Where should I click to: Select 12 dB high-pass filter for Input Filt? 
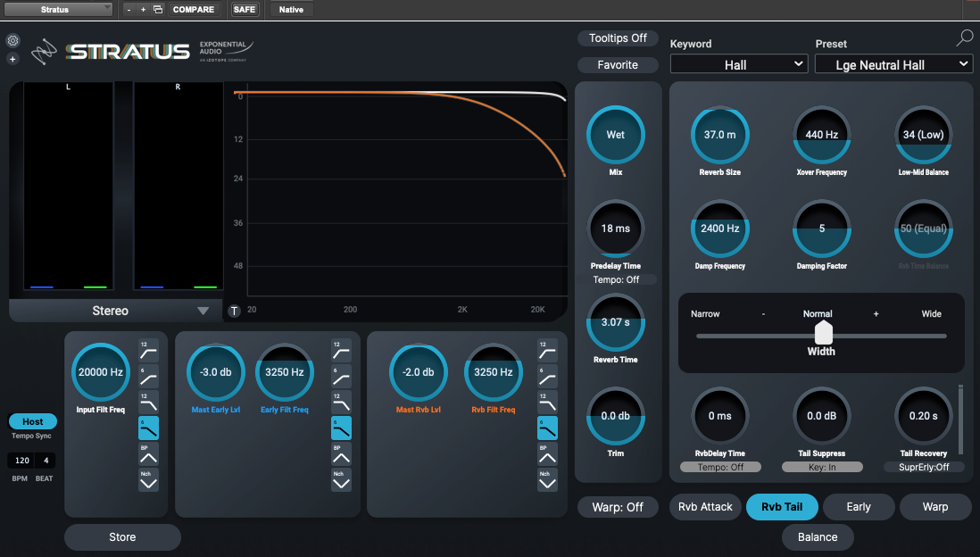148,352
